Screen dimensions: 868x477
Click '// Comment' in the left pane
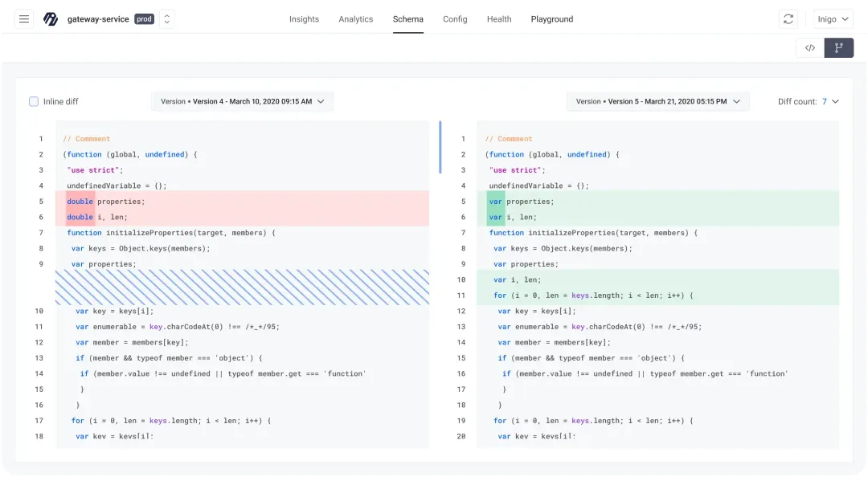tap(86, 139)
